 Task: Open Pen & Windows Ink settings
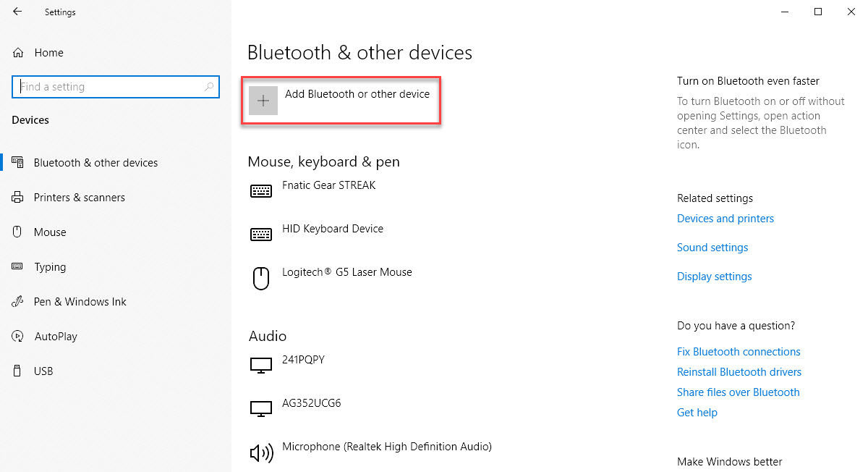tap(80, 302)
